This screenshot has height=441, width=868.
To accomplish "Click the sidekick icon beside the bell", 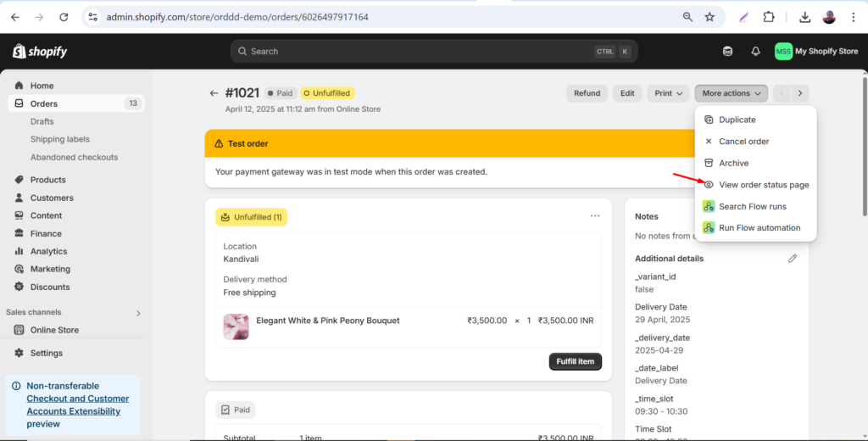I will [x=727, y=52].
